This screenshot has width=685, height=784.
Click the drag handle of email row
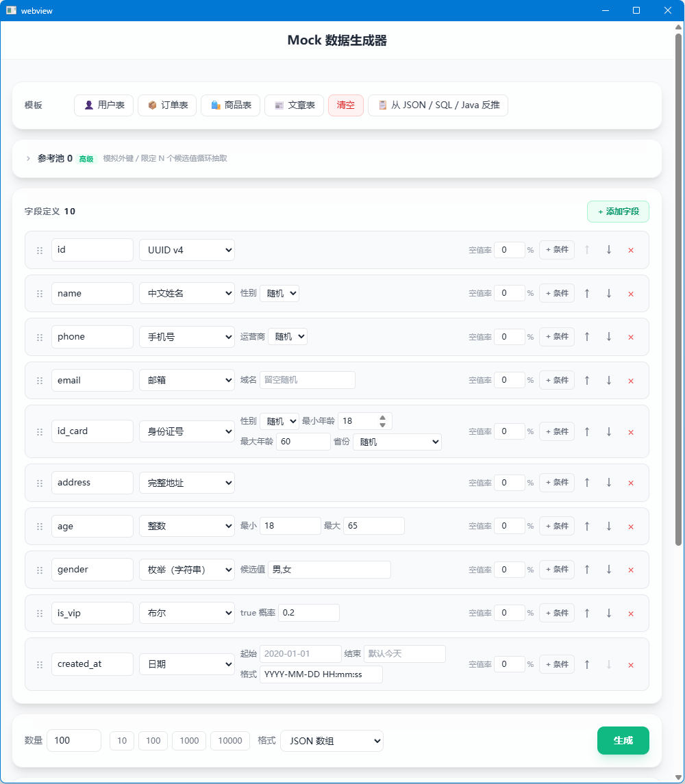(x=40, y=381)
